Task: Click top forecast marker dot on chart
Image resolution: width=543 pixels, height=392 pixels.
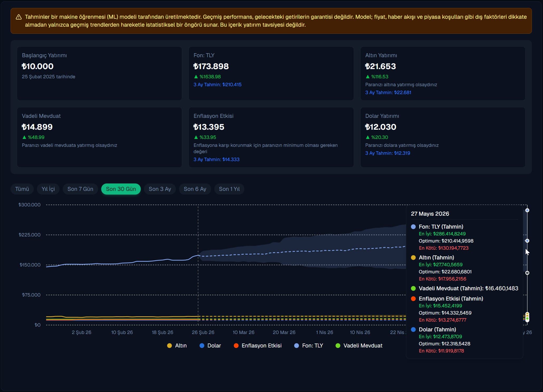Action: (527, 210)
